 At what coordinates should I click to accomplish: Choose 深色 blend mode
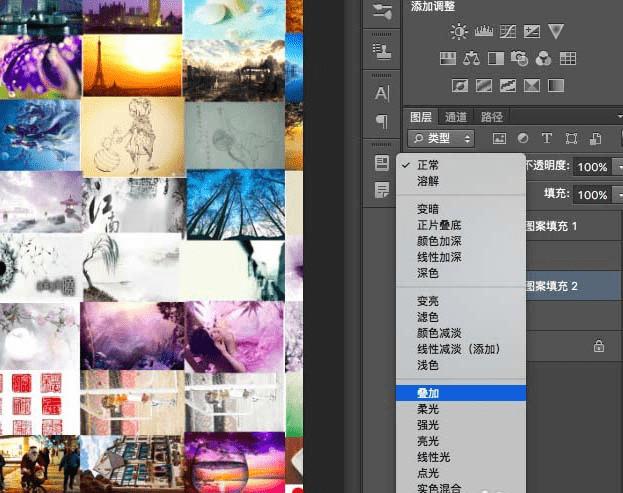pos(461,273)
